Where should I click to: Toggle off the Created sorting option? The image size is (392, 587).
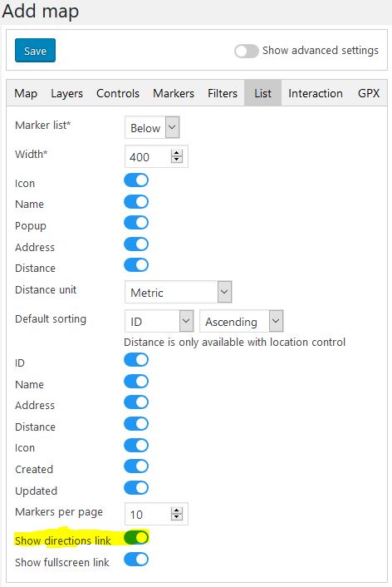[136, 466]
